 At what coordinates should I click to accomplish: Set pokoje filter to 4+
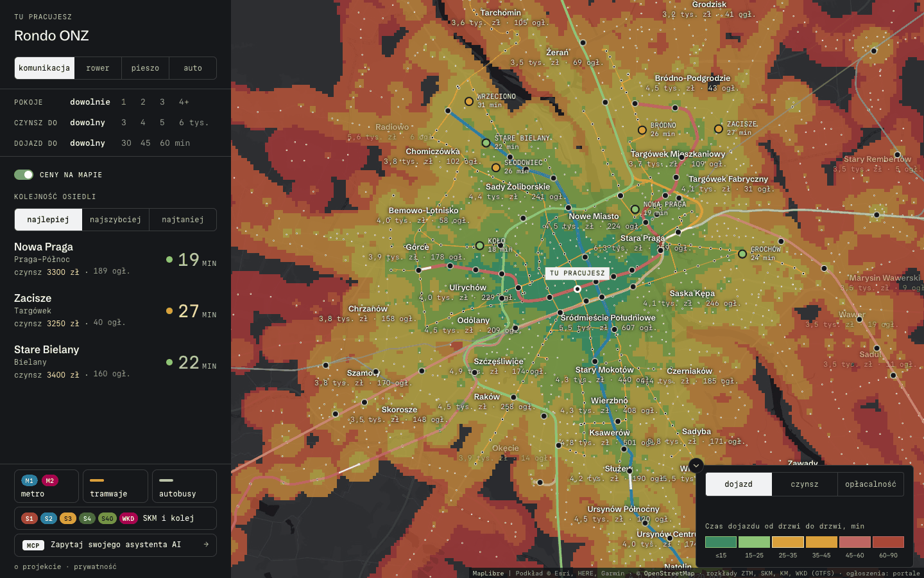point(184,102)
